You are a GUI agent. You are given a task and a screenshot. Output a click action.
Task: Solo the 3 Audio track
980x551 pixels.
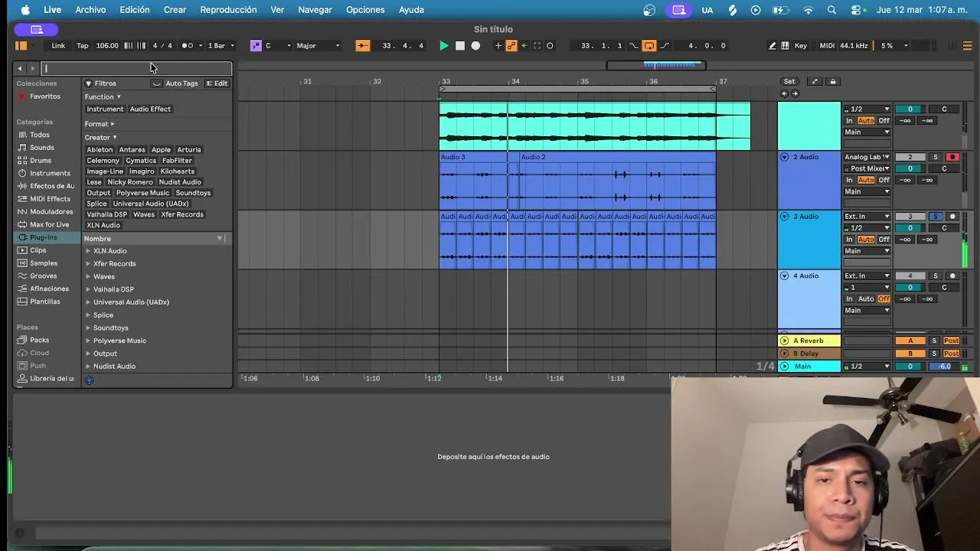pyautogui.click(x=935, y=217)
